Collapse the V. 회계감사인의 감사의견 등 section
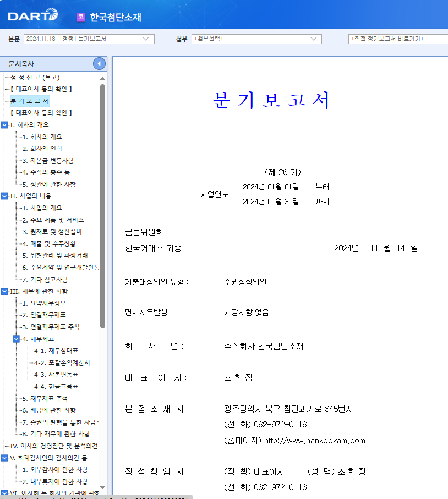 [5, 457]
